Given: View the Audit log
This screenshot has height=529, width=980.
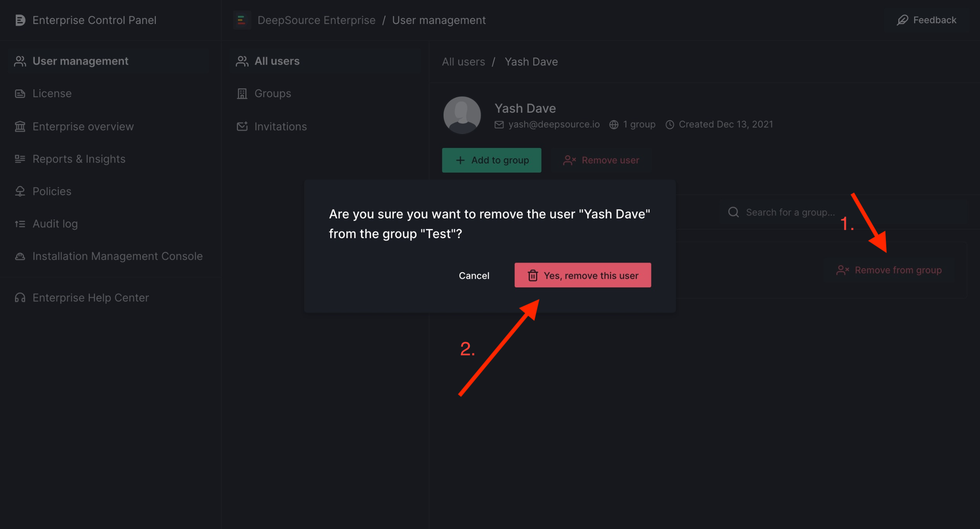Looking at the screenshot, I should pos(55,223).
